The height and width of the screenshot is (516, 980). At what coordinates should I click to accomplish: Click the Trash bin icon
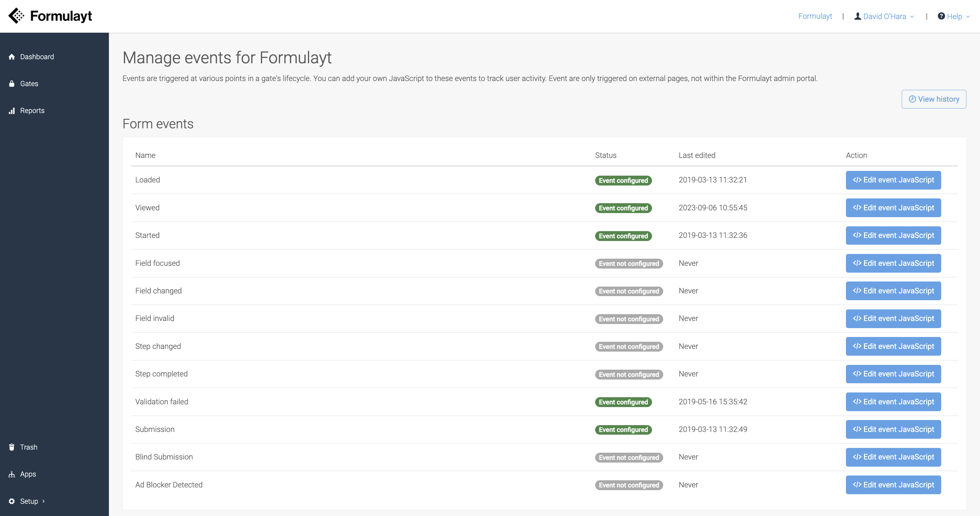pyautogui.click(x=12, y=447)
